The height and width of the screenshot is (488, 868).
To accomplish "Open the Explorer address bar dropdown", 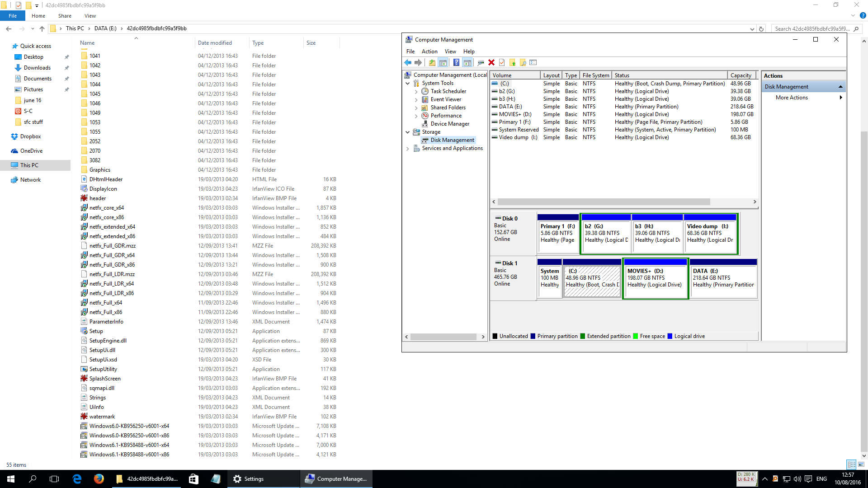I will click(x=752, y=29).
